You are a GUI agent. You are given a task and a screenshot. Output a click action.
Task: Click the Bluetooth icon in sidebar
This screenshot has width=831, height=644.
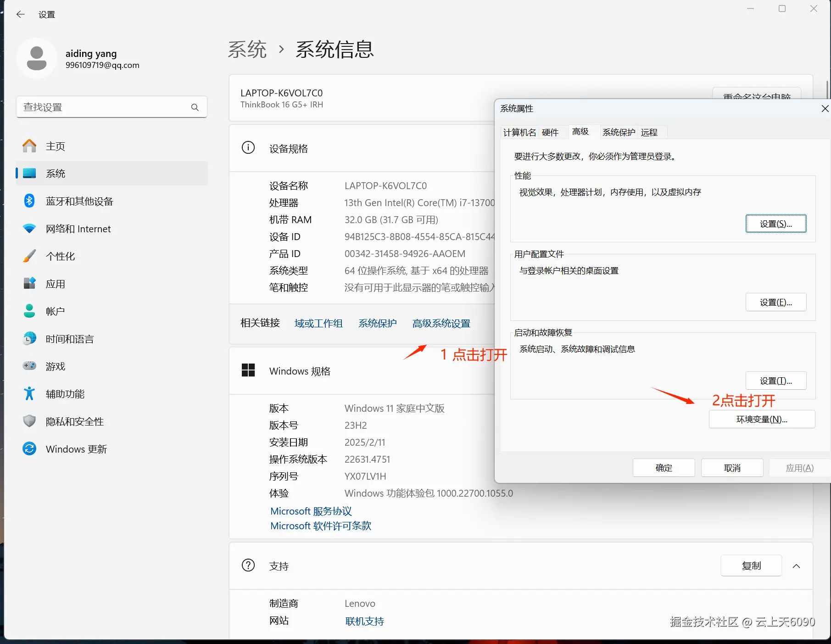[x=29, y=201]
